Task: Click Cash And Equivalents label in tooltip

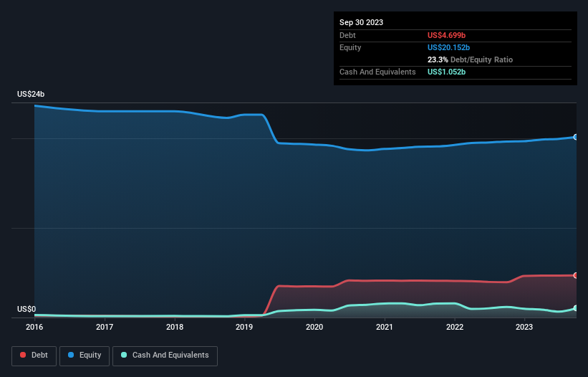Action: [377, 72]
